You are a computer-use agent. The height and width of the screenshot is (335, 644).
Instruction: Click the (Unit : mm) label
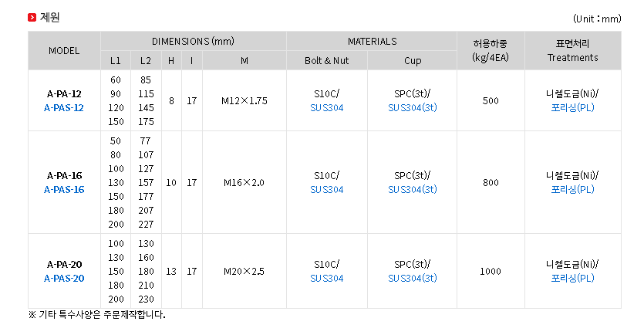[x=597, y=18]
